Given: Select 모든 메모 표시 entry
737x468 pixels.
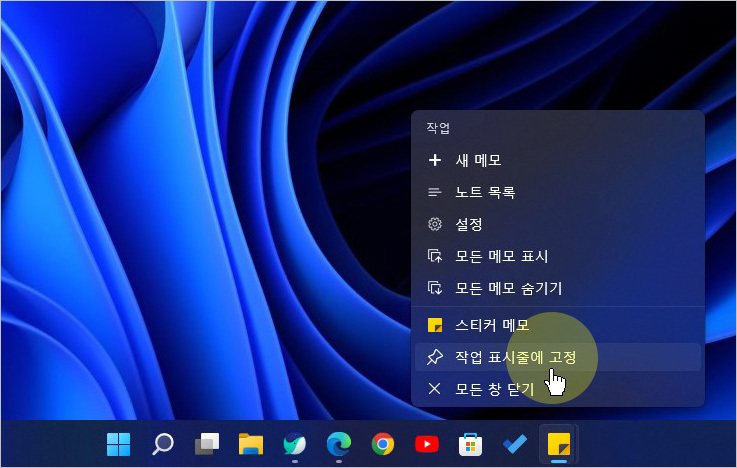Looking at the screenshot, I should tap(558, 256).
